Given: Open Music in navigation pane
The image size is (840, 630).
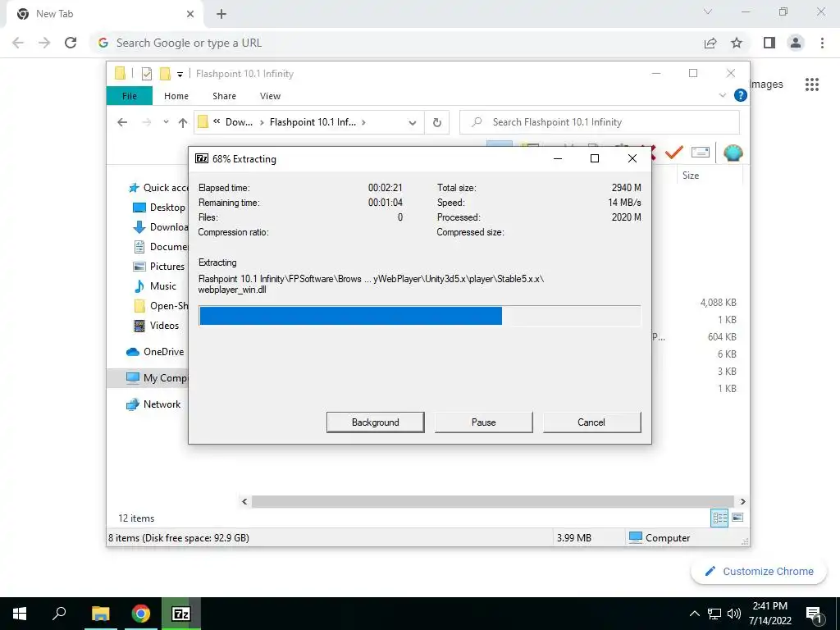Looking at the screenshot, I should (x=155, y=286).
